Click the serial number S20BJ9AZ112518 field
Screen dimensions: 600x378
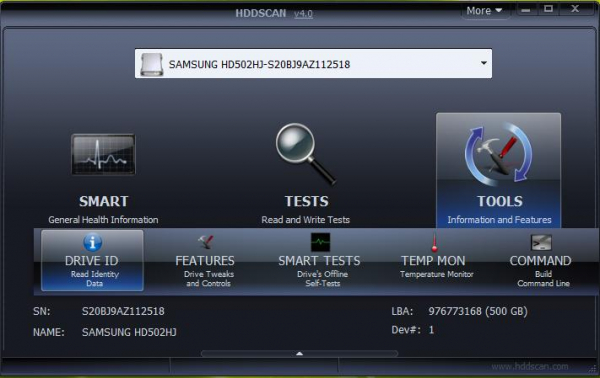click(123, 311)
